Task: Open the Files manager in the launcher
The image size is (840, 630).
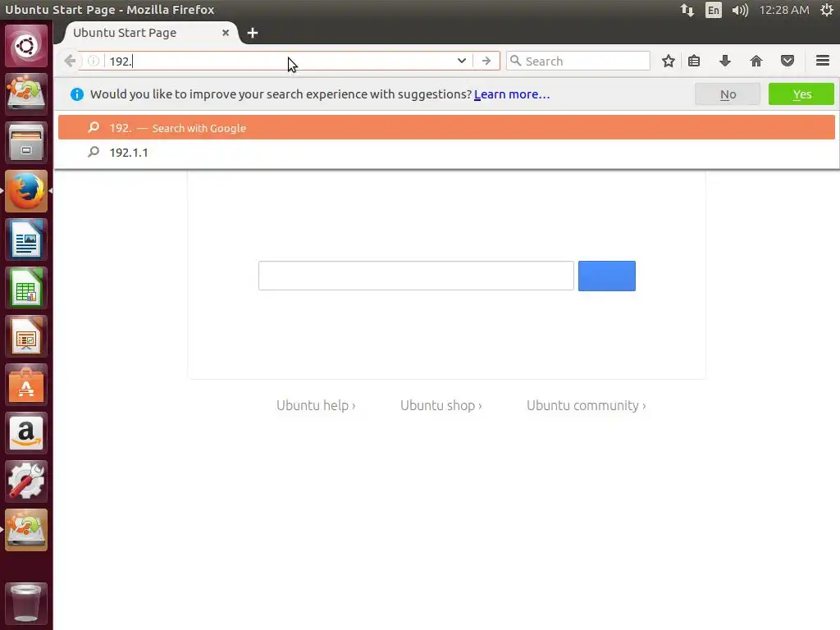Action: point(26,143)
